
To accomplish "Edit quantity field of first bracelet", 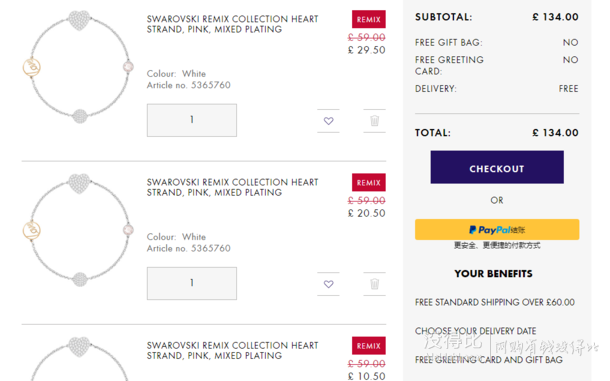I will 192,120.
